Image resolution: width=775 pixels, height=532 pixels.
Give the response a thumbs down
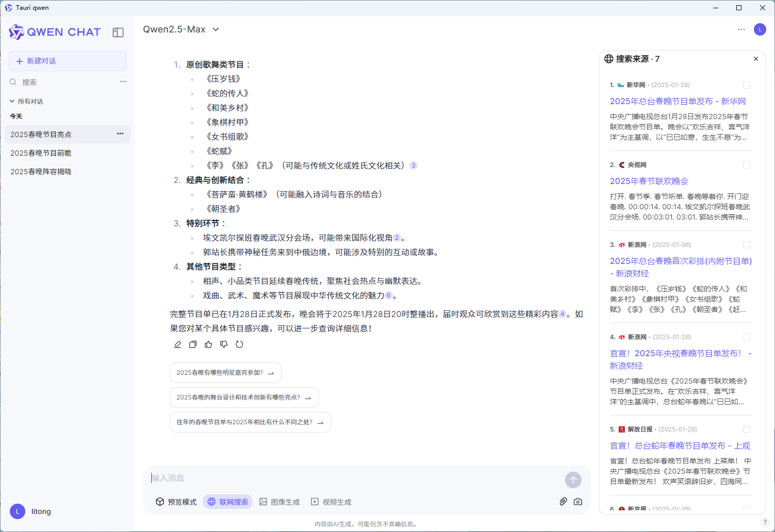click(x=224, y=344)
